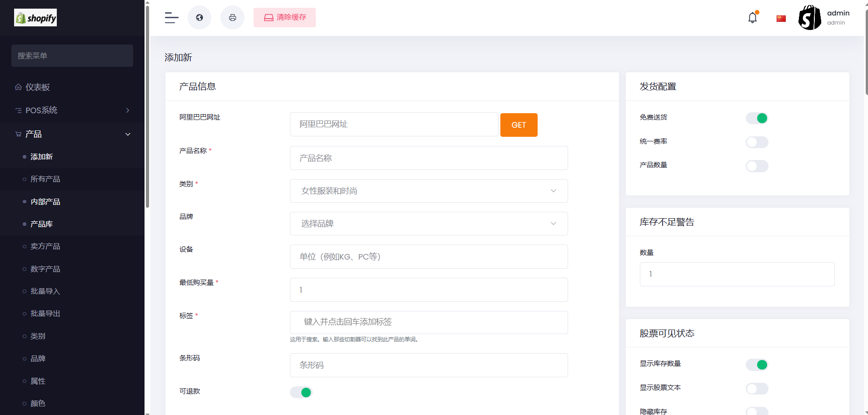
Task: Open the globe website icon
Action: pyautogui.click(x=200, y=18)
